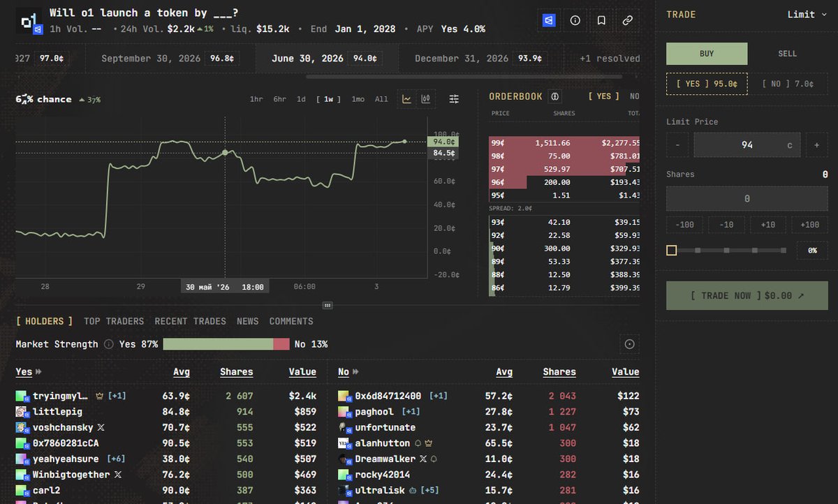This screenshot has height=504, width=838.
Task: Click the X icon next to Winbigtogether
Action: click(x=117, y=475)
